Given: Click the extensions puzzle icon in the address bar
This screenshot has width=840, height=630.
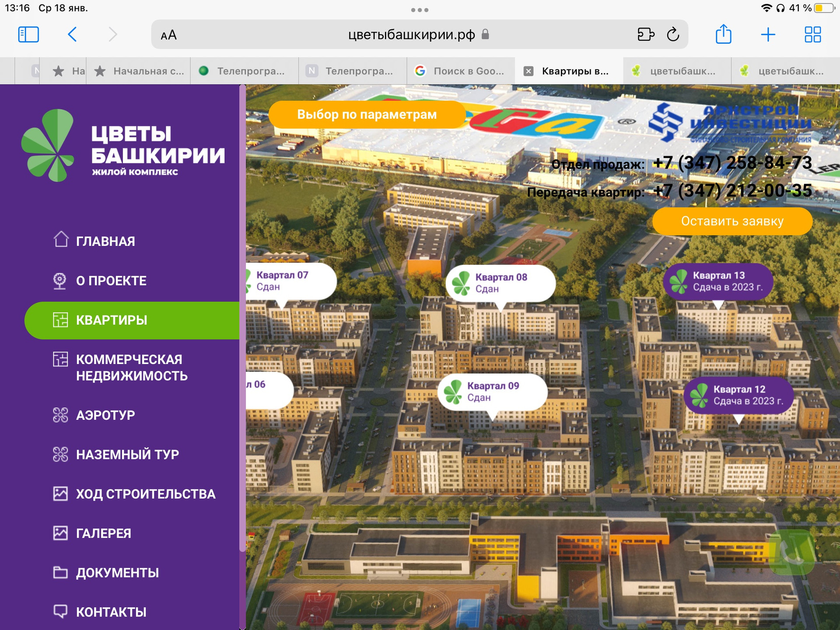Looking at the screenshot, I should pyautogui.click(x=645, y=35).
